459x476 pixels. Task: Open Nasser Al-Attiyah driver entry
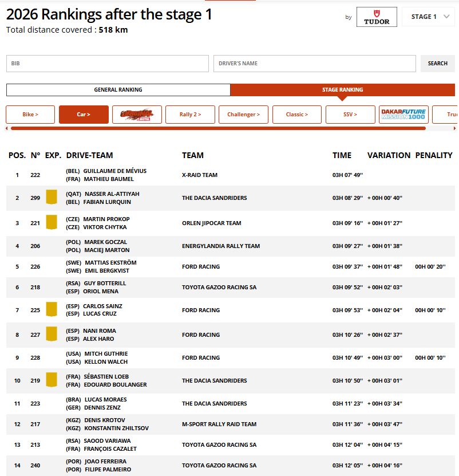pos(112,194)
